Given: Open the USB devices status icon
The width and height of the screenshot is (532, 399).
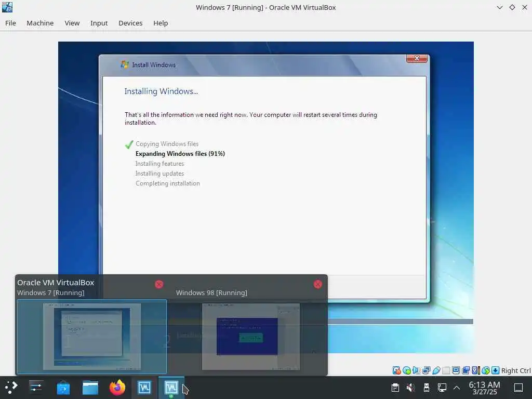Looking at the screenshot, I should point(436,370).
